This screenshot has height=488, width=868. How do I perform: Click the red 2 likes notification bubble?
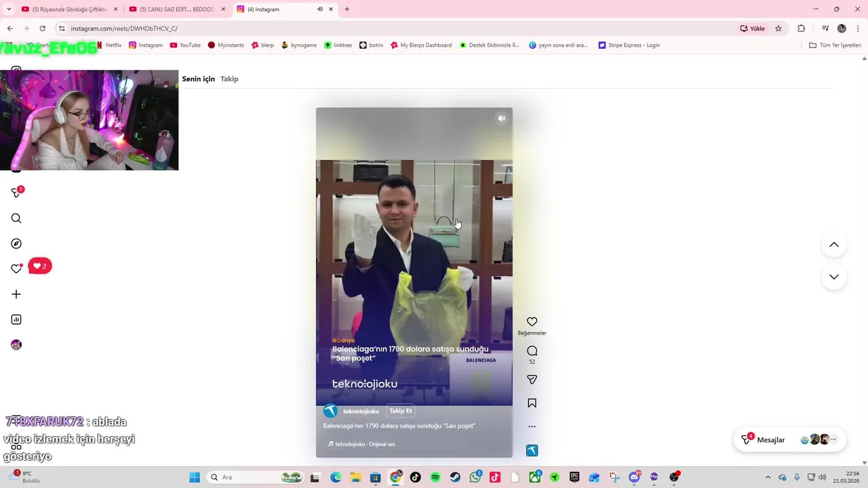pyautogui.click(x=40, y=266)
